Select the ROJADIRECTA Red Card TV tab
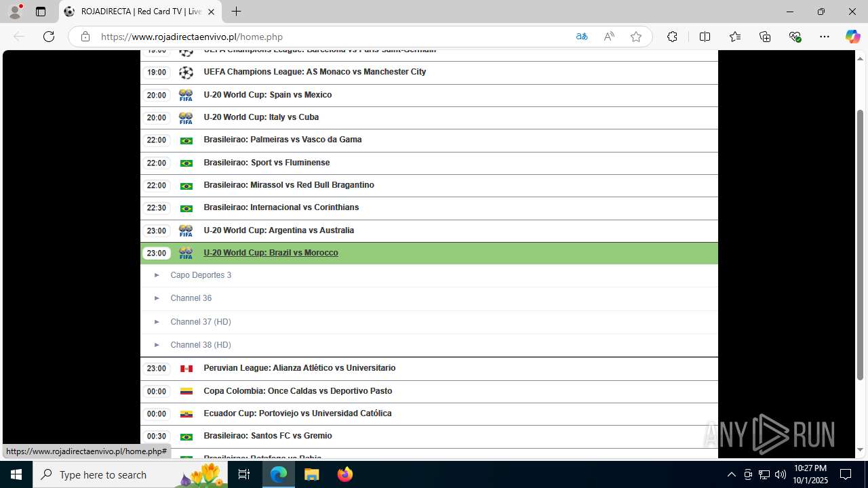This screenshot has width=868, height=488. pyautogui.click(x=140, y=12)
